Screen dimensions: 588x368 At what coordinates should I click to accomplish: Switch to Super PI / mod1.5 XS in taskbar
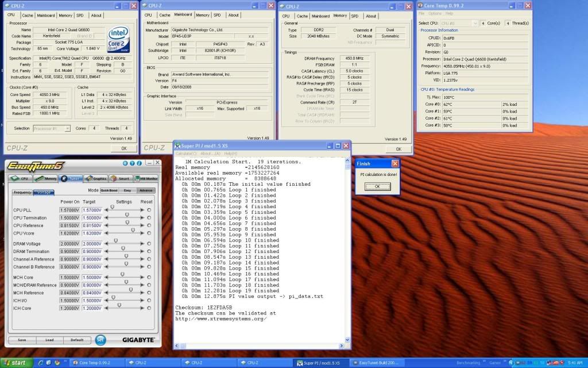coord(322,363)
